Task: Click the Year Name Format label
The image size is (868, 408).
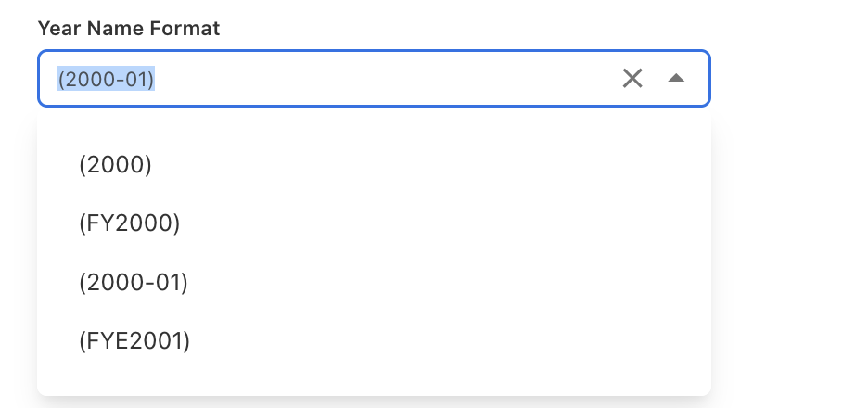Action: (x=129, y=29)
